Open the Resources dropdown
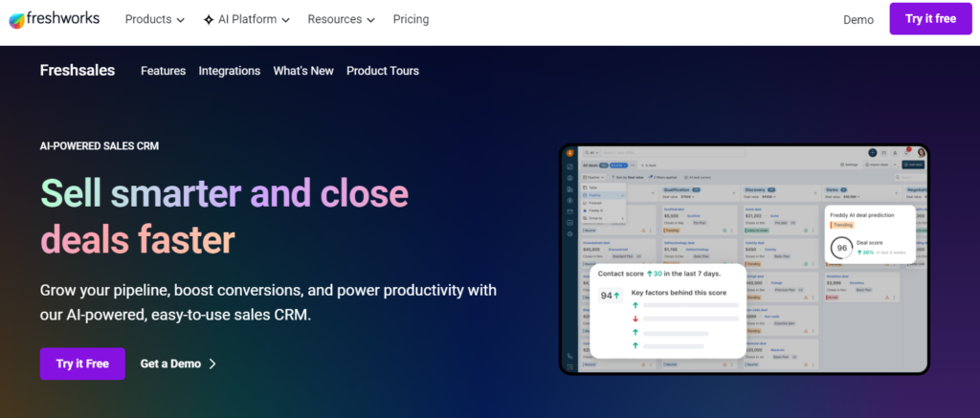This screenshot has height=418, width=980. (x=342, y=19)
